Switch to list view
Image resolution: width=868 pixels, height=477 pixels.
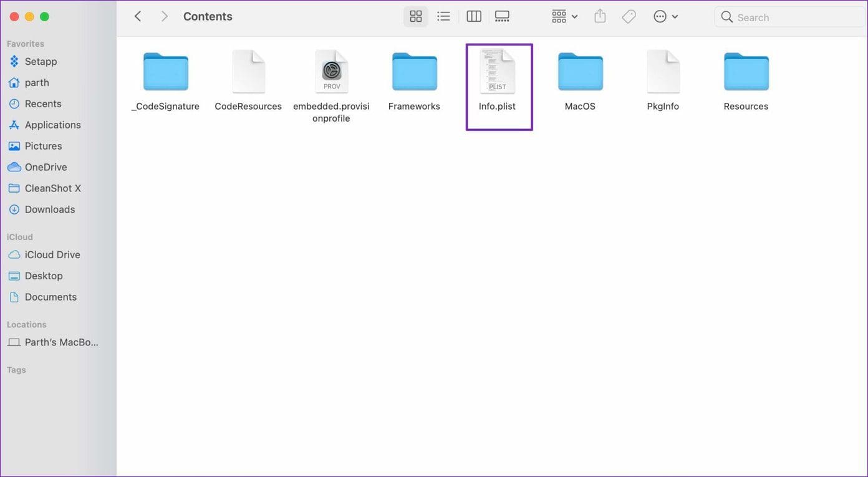(443, 16)
